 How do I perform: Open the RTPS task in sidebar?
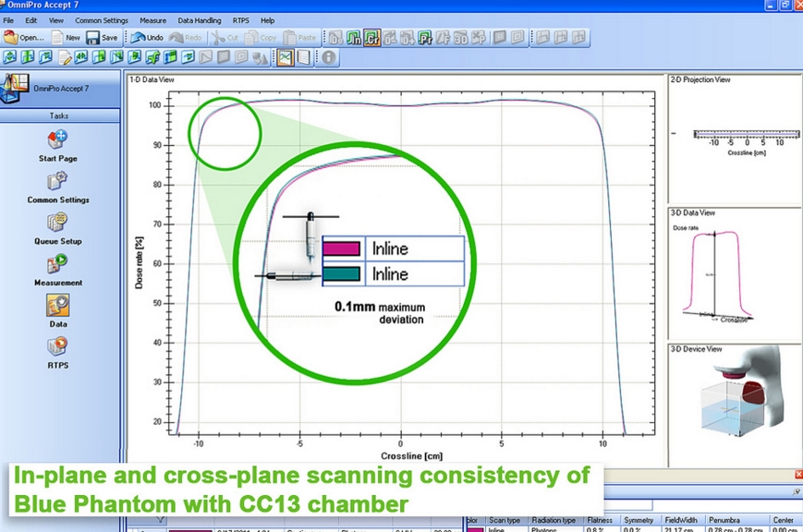[x=58, y=354]
